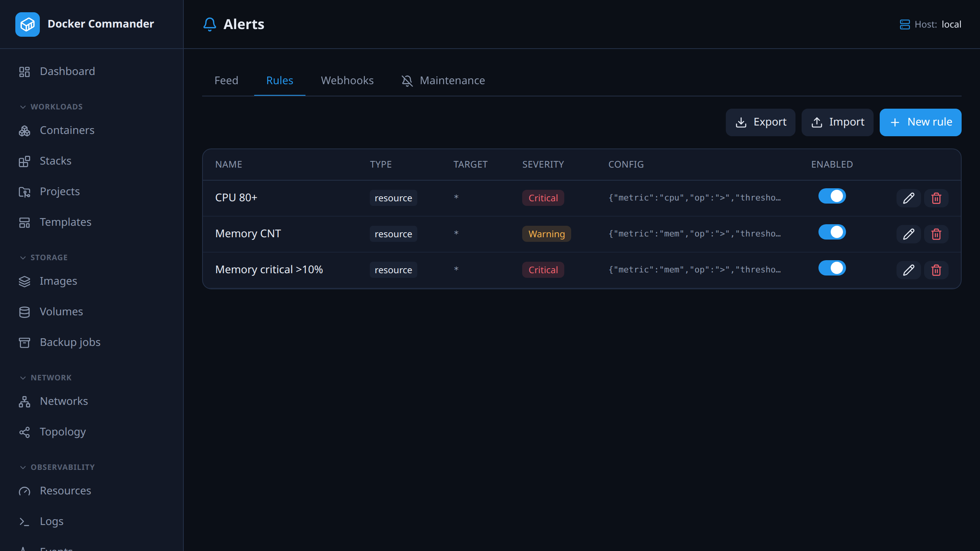Viewport: 980px width, 551px height.
Task: Open the Topology view
Action: click(92, 432)
